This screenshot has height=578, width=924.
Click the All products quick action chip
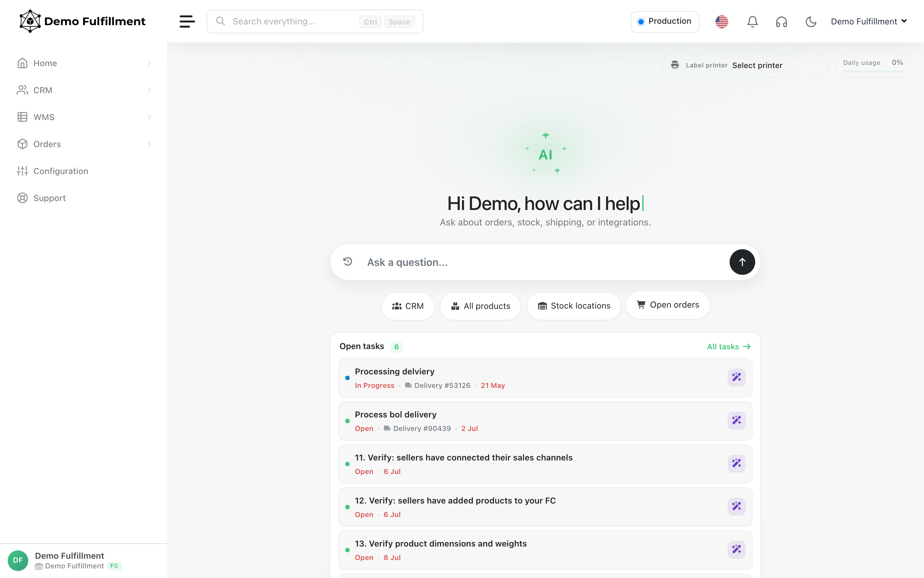480,306
